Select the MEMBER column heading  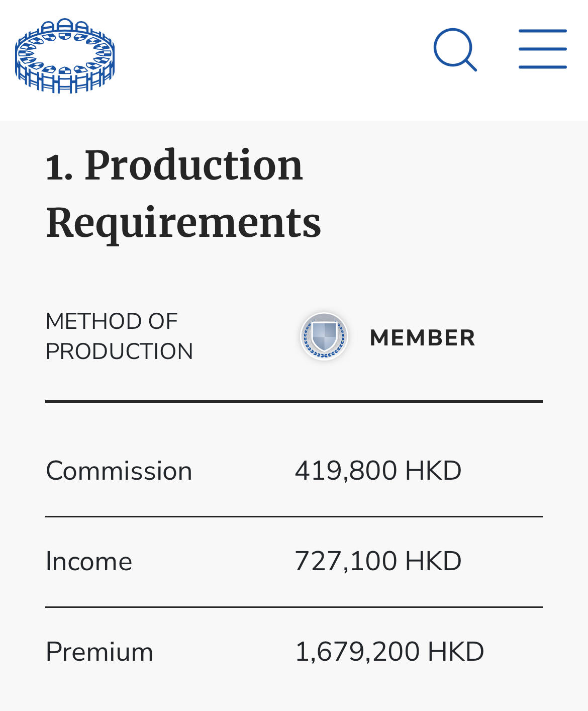[x=422, y=337]
